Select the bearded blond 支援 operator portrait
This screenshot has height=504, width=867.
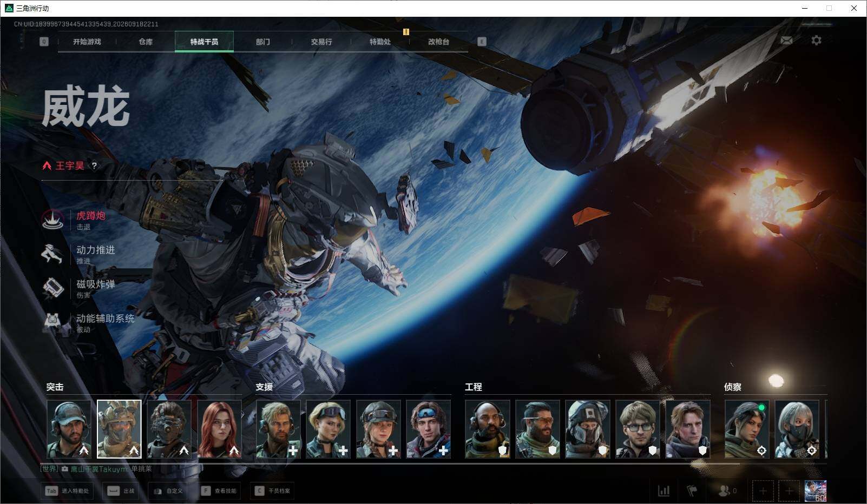click(x=278, y=429)
